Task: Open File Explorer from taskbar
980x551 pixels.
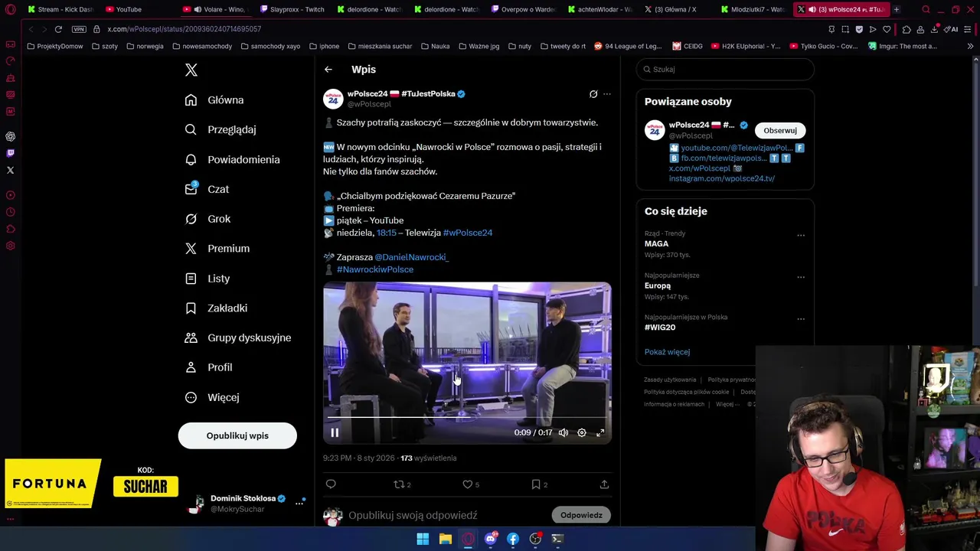Action: [446, 539]
